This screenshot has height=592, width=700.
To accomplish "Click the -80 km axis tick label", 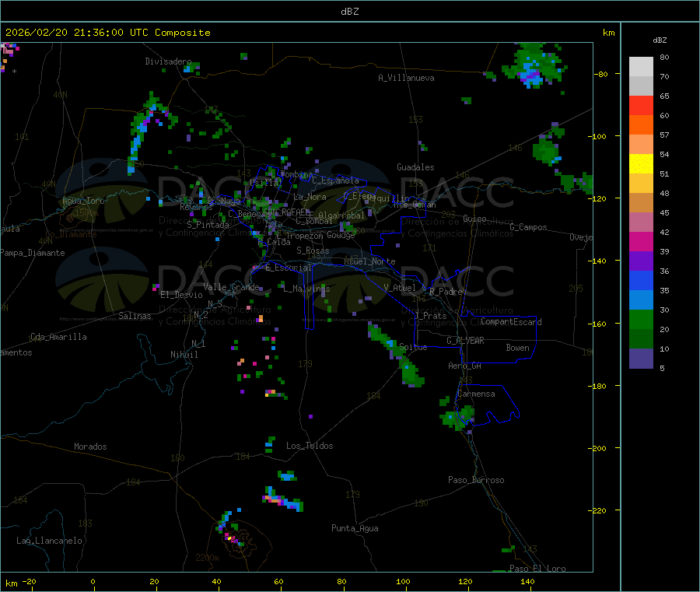I will [601, 74].
